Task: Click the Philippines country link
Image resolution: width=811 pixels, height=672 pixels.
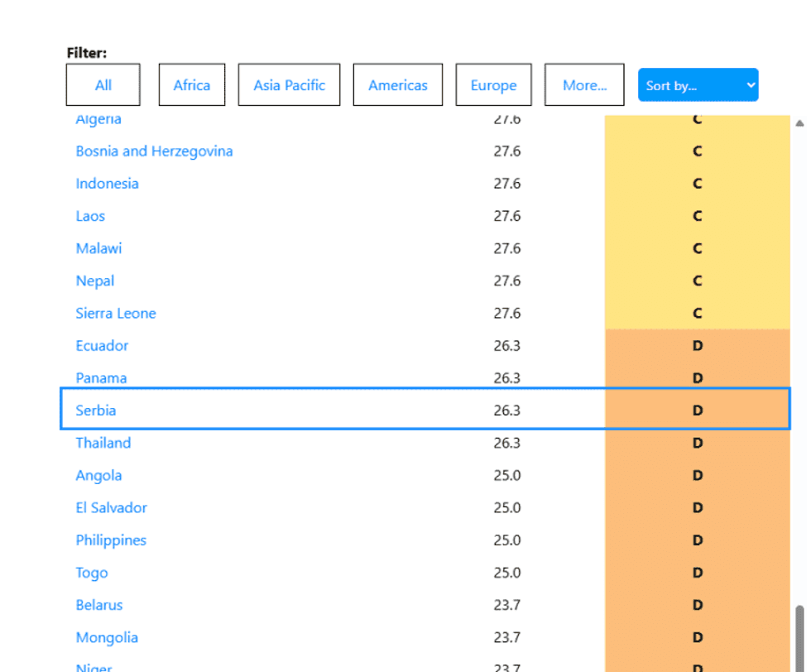Action: point(111,540)
